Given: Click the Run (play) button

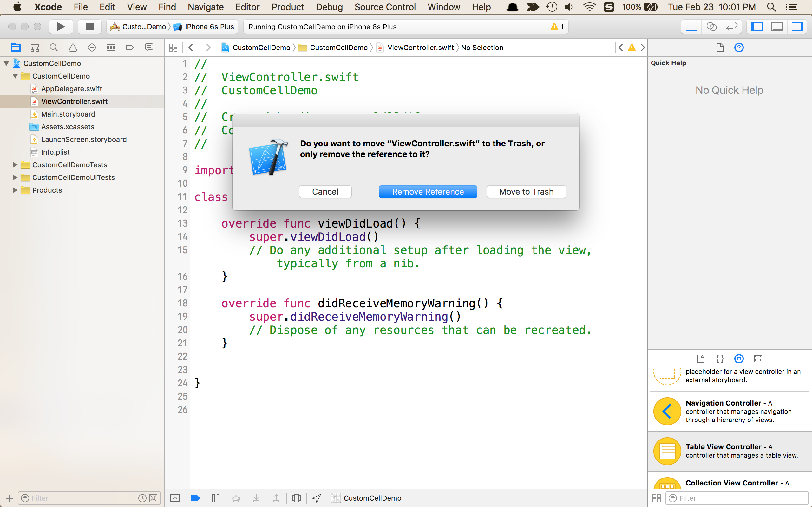Looking at the screenshot, I should (61, 27).
